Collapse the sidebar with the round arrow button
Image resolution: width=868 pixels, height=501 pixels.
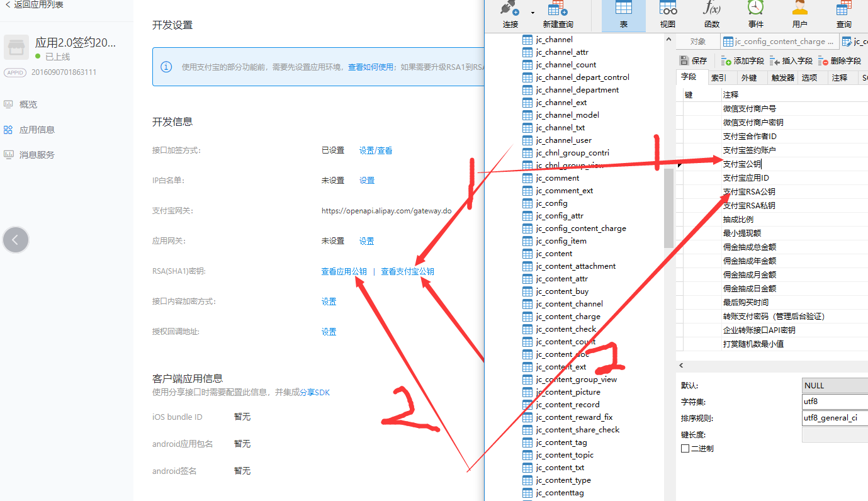coord(16,240)
